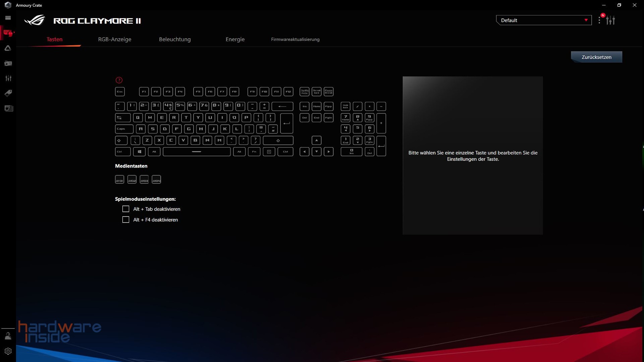The height and width of the screenshot is (362, 644).
Task: Select the tag-shaped macro icon in sidebar
Action: (8, 93)
